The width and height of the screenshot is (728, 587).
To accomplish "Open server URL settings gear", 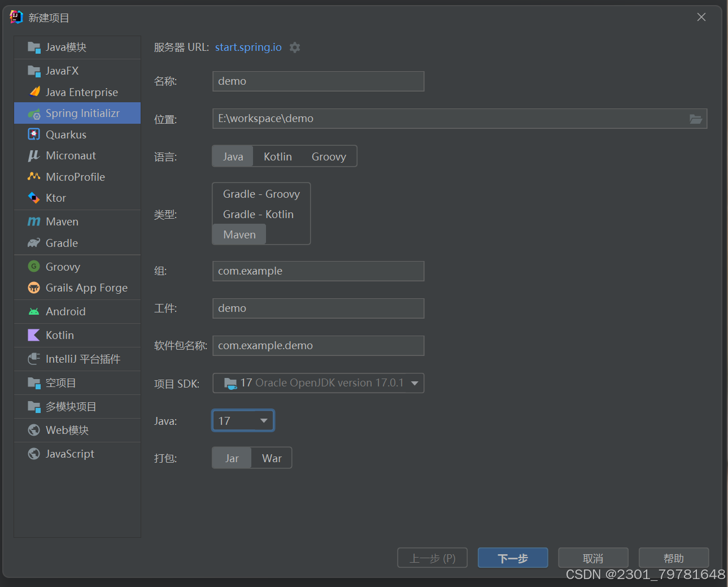I will 295,47.
